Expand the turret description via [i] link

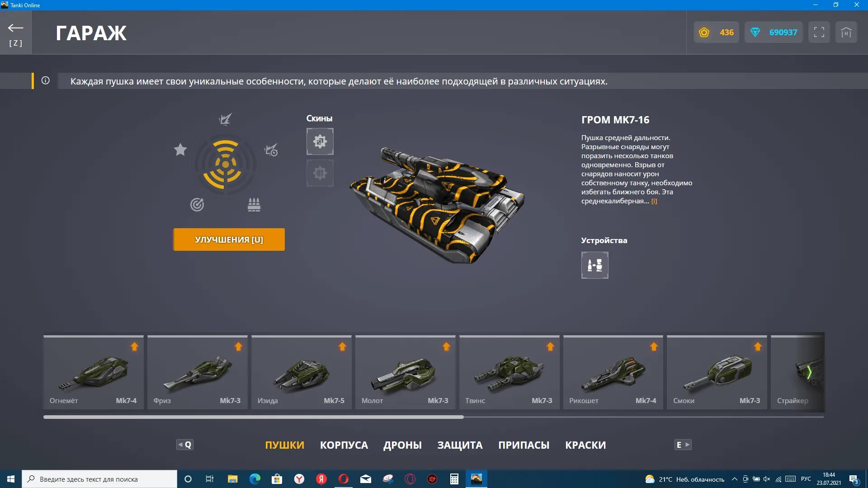(654, 202)
